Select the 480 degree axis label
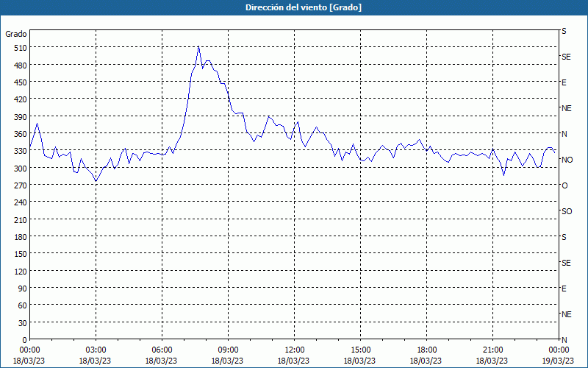Viewport: 588px width, 368px height. [21, 66]
